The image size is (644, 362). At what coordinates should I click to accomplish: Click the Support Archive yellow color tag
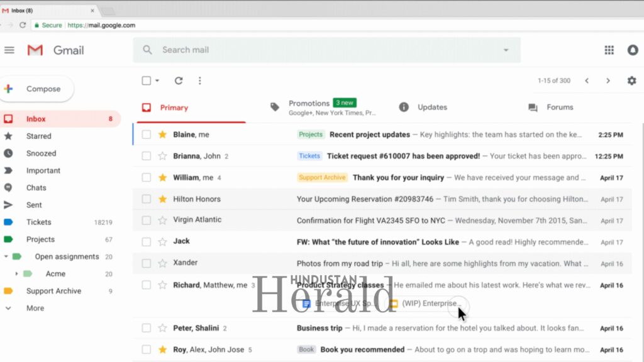[8, 291]
